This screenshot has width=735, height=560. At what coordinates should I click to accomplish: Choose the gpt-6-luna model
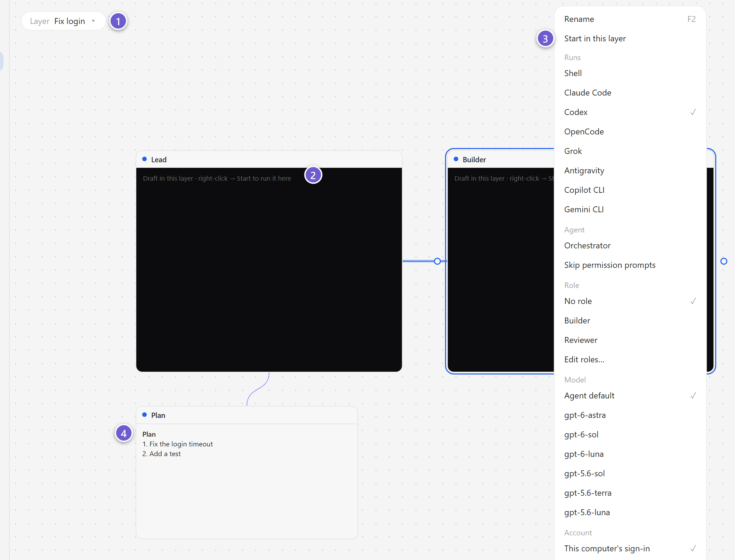[630, 454]
